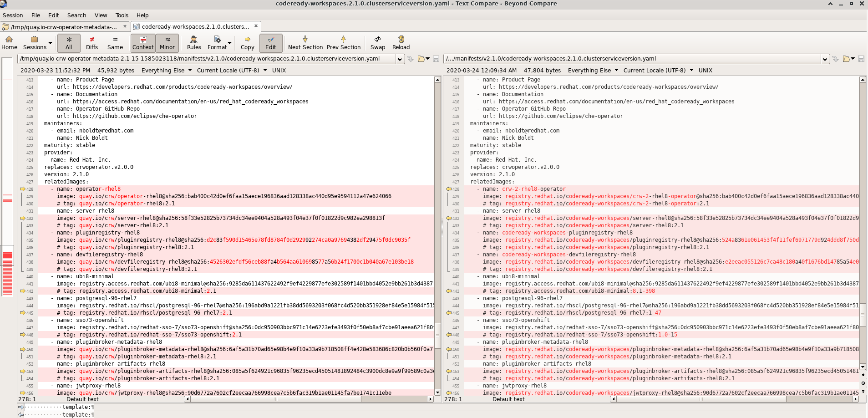The height and width of the screenshot is (418, 868).
Task: Open left pane's Current Locale (UTF-8) dropdown
Action: 232,71
